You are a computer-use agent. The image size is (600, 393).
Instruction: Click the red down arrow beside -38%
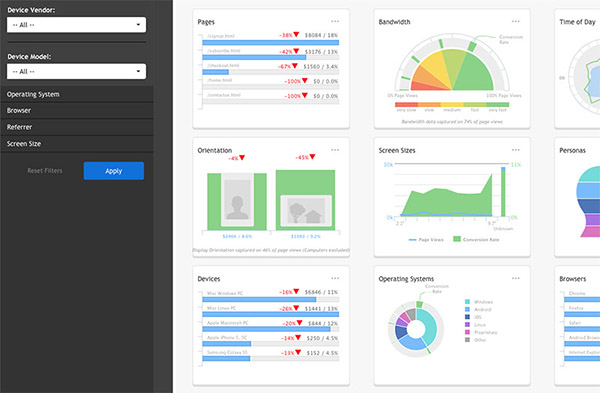(x=296, y=34)
